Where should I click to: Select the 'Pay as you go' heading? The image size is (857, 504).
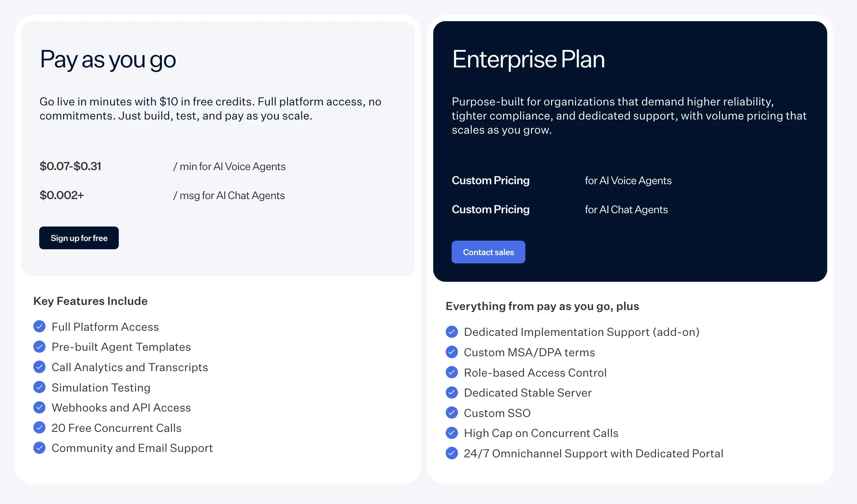point(108,60)
